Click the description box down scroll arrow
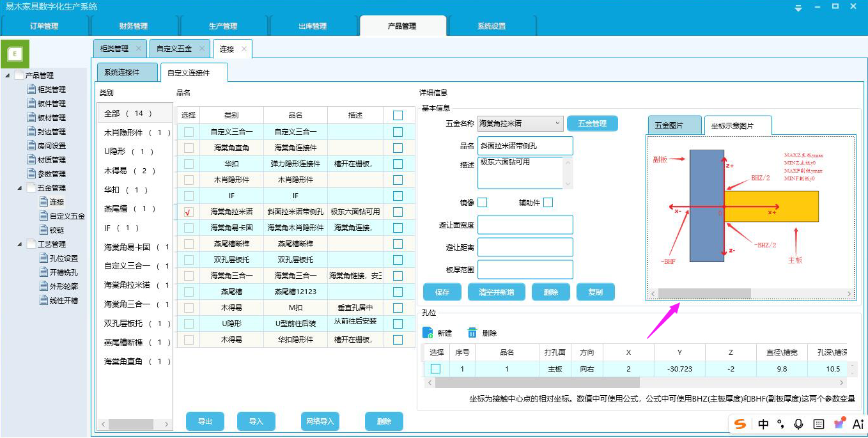Screen dimensions: 868x438 pos(568,184)
